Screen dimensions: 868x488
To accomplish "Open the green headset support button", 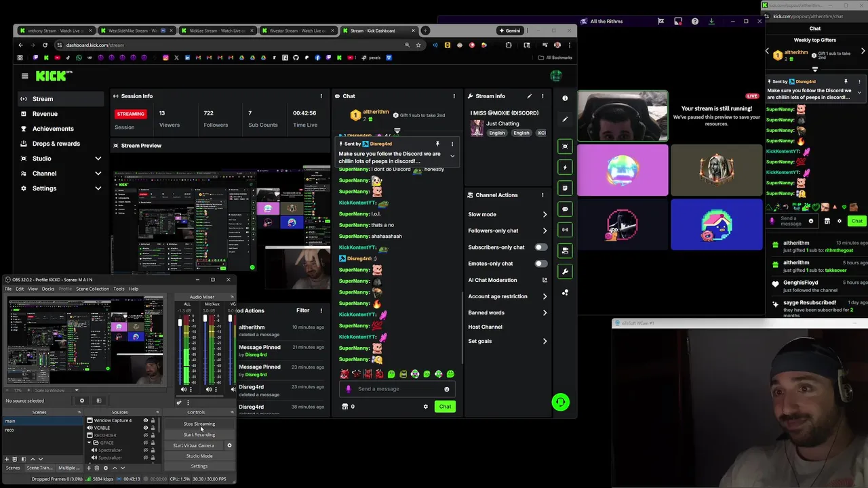I will pyautogui.click(x=560, y=402).
